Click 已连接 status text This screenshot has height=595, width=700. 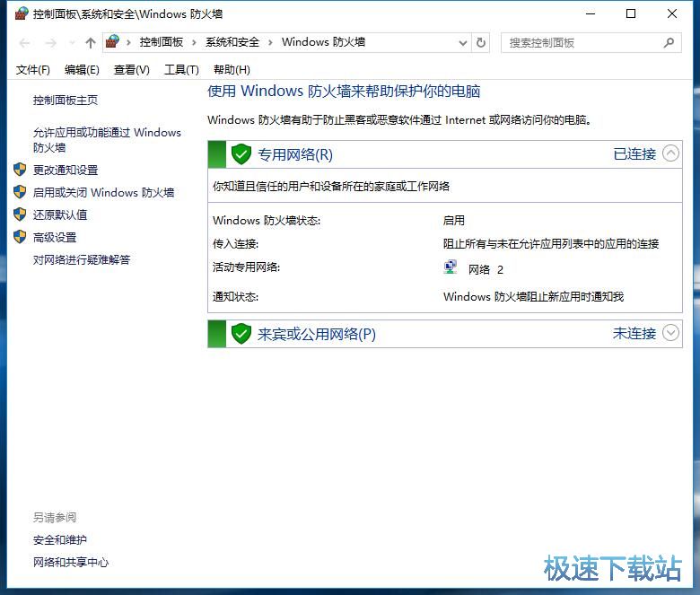tap(634, 154)
